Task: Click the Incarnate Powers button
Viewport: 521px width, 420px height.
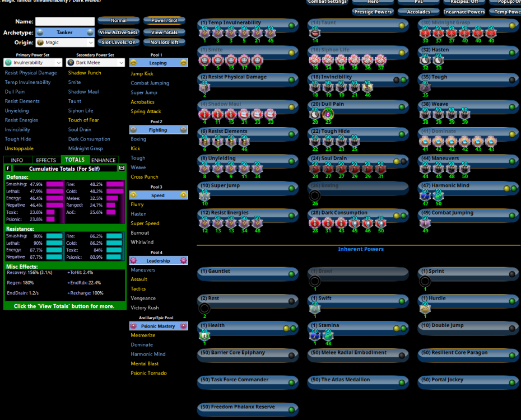Action: (x=464, y=12)
